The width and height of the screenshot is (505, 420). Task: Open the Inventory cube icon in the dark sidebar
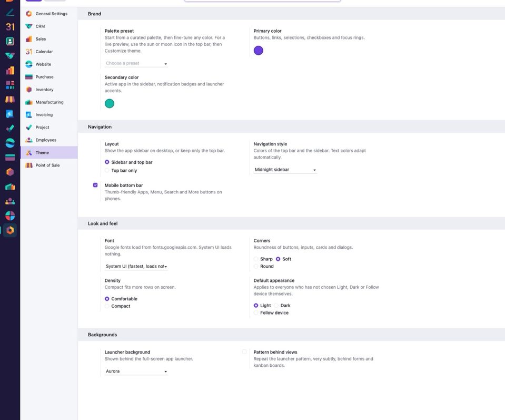pyautogui.click(x=10, y=172)
